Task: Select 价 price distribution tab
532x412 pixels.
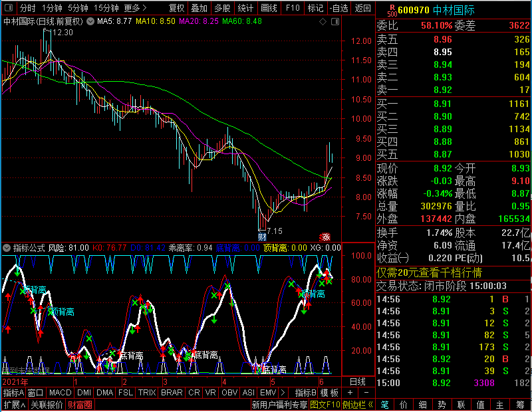Action: tap(404, 405)
